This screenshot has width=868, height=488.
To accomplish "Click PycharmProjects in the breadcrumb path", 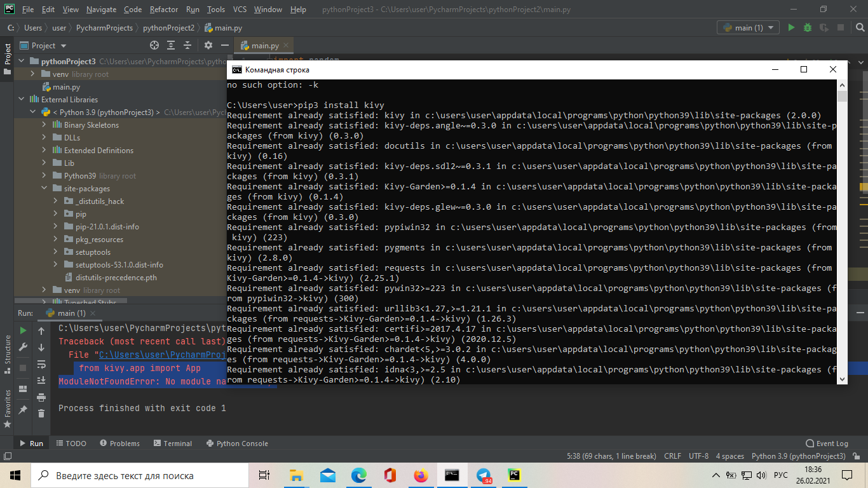I will (x=104, y=28).
